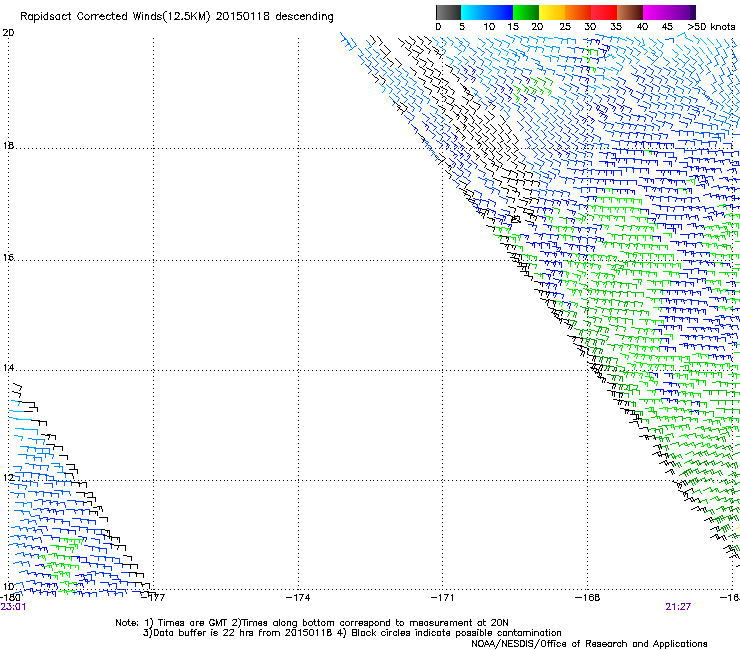This screenshot has height=650, width=740.
Task: Click the legend label '45'
Action: (667, 27)
